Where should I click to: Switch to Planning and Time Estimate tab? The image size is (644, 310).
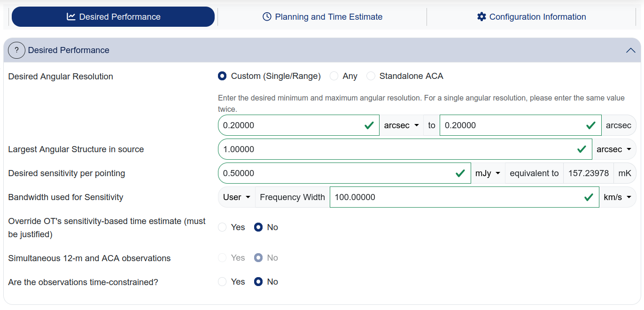click(x=322, y=17)
